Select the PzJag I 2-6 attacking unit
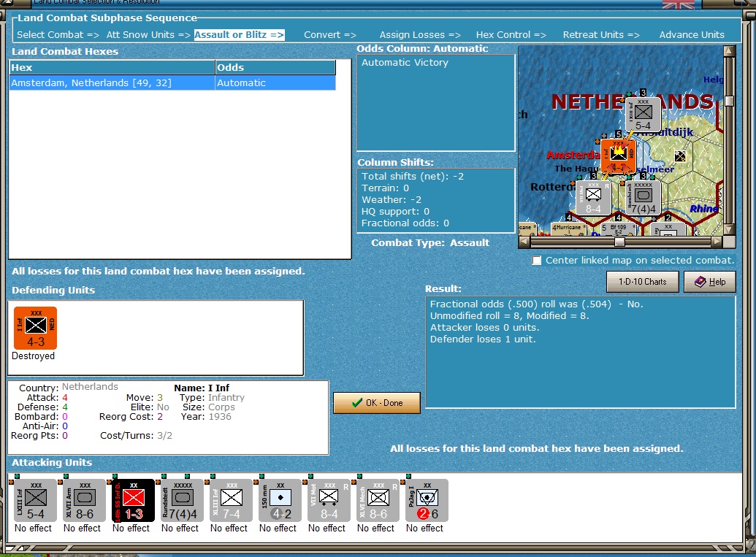 click(427, 501)
